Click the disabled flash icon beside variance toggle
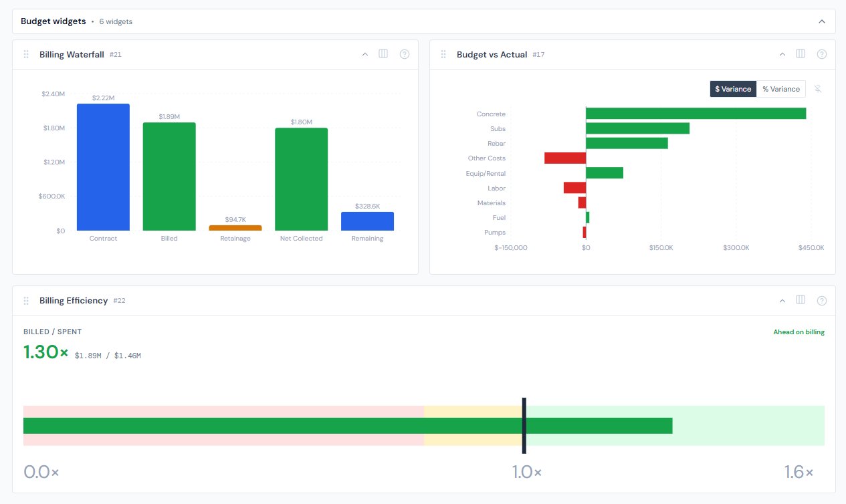The height and width of the screenshot is (504, 846). [x=819, y=89]
